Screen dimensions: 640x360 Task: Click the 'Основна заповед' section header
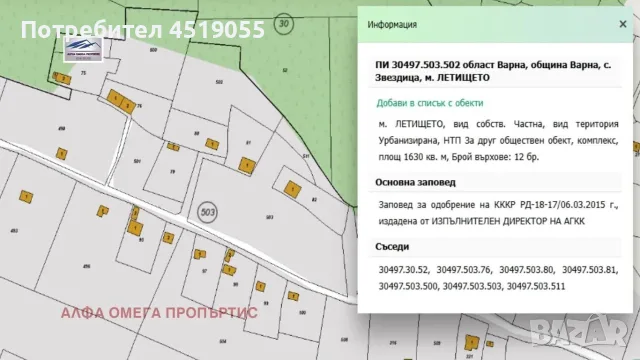(415, 182)
